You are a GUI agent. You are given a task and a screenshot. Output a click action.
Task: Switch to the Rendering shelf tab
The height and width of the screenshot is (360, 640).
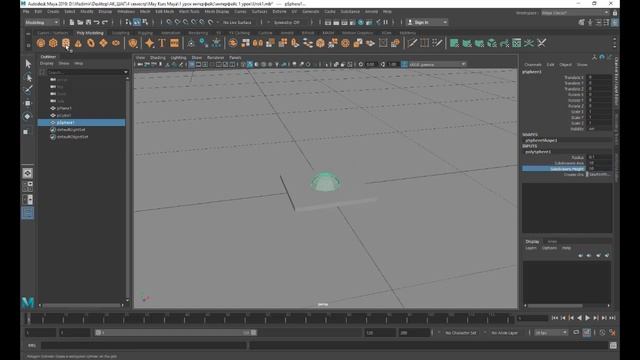tap(198, 33)
